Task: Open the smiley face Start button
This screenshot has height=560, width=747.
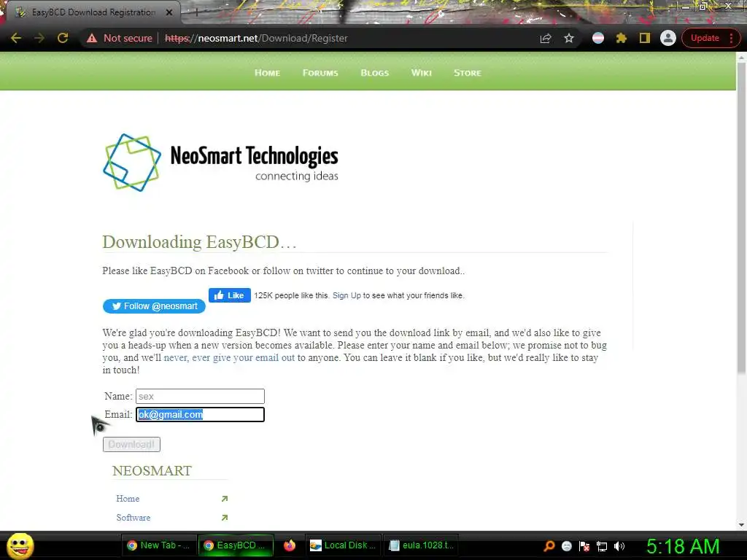Action: (x=20, y=545)
